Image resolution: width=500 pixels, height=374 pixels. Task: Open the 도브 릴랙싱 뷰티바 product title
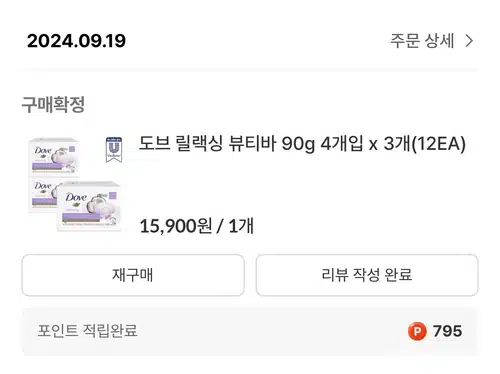(302, 144)
